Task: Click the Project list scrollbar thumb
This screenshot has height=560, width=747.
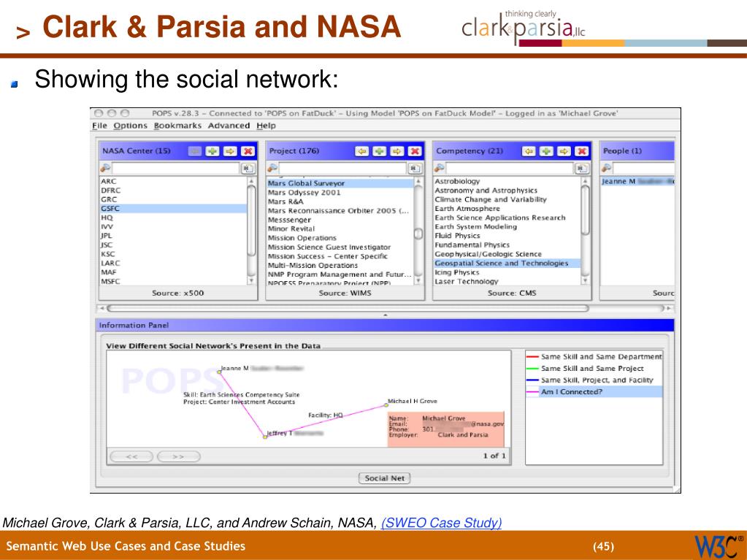Action: coord(418,234)
